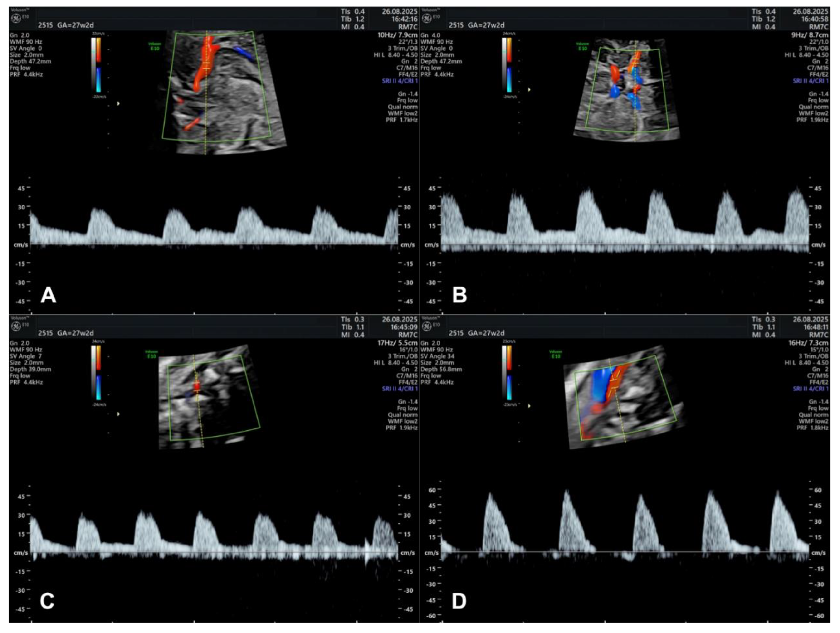Click the GE logo in panel A
Screen dimensions: 840x633
[16, 19]
